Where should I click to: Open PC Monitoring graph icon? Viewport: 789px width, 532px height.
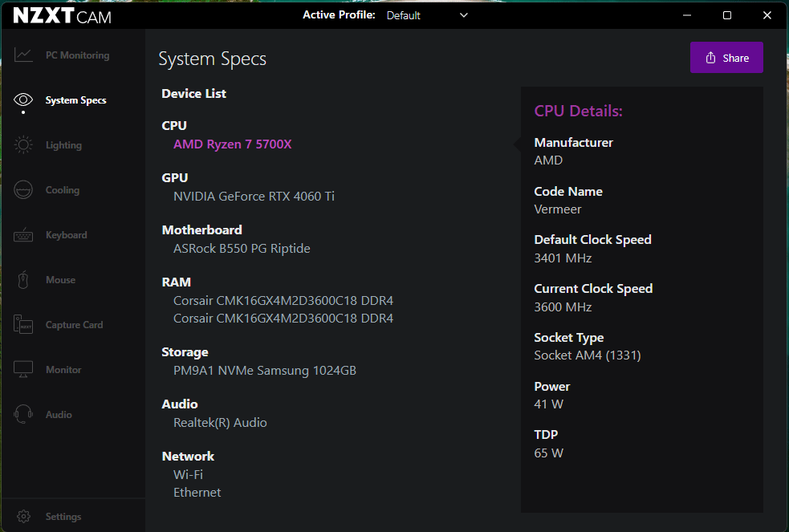tap(23, 55)
